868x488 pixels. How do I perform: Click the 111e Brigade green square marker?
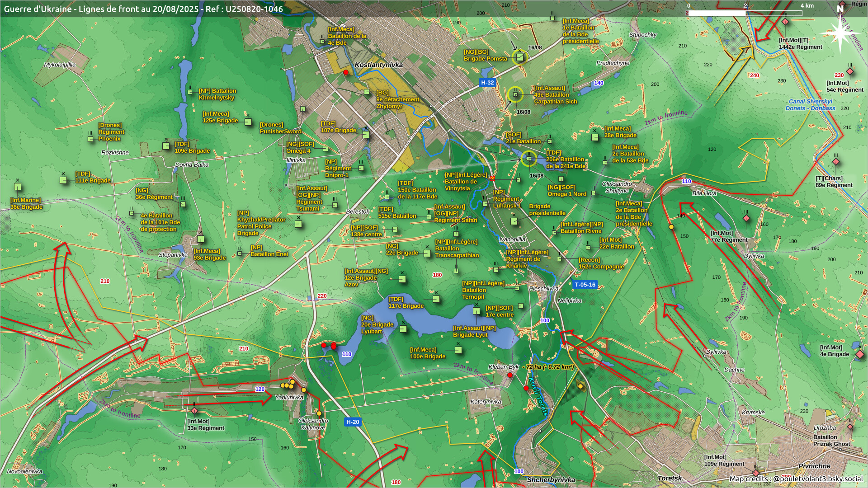click(63, 180)
